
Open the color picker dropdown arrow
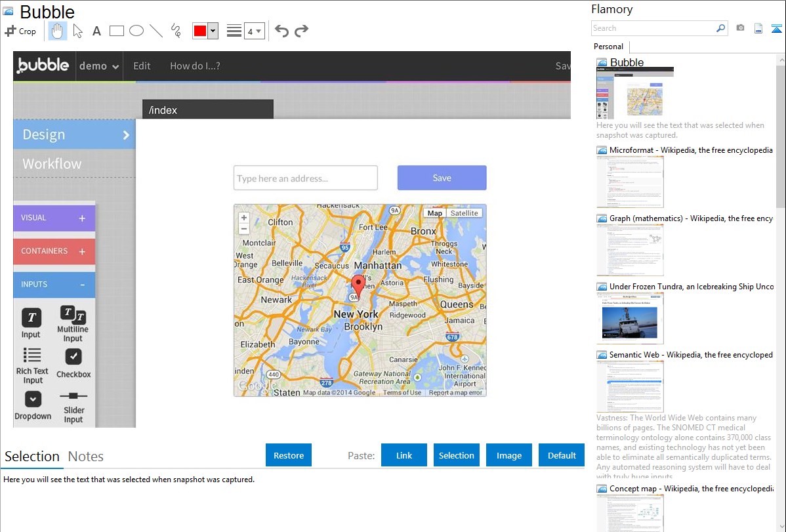213,31
